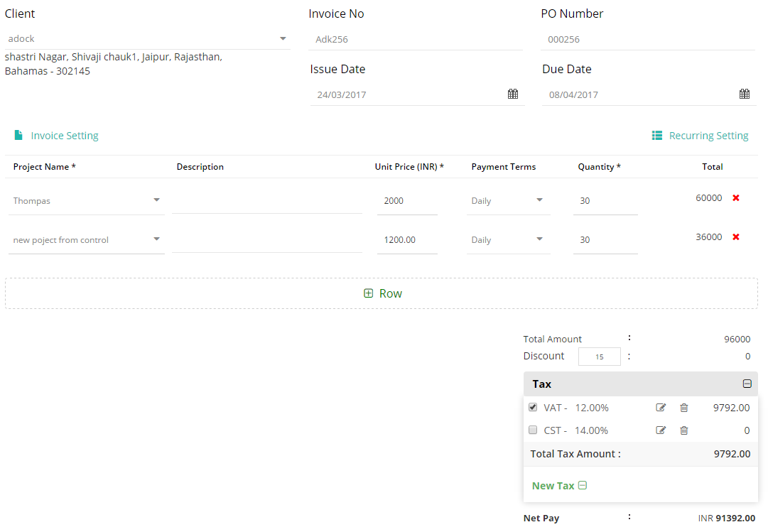
Task: Focus the PO Number field 000256
Action: tap(648, 39)
